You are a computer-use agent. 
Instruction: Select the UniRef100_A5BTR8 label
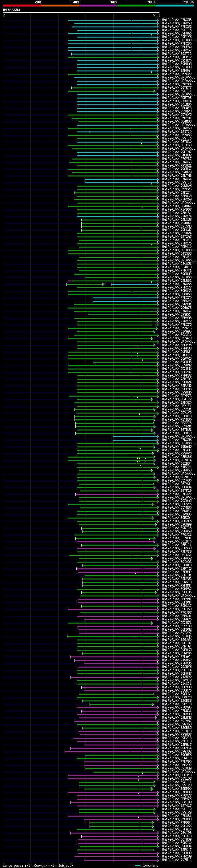pyautogui.click(x=177, y=98)
